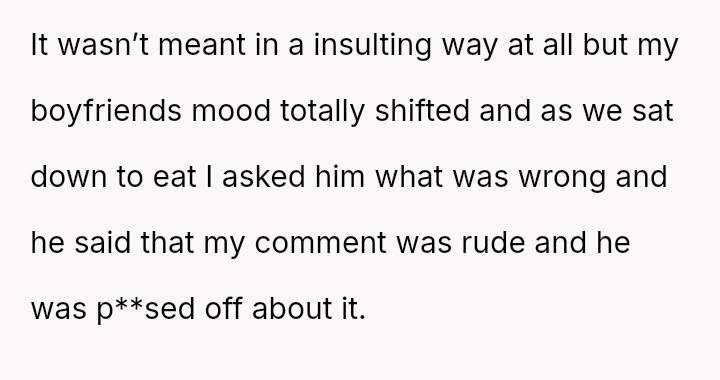Click the word "rude" in fourth line

click(493, 242)
